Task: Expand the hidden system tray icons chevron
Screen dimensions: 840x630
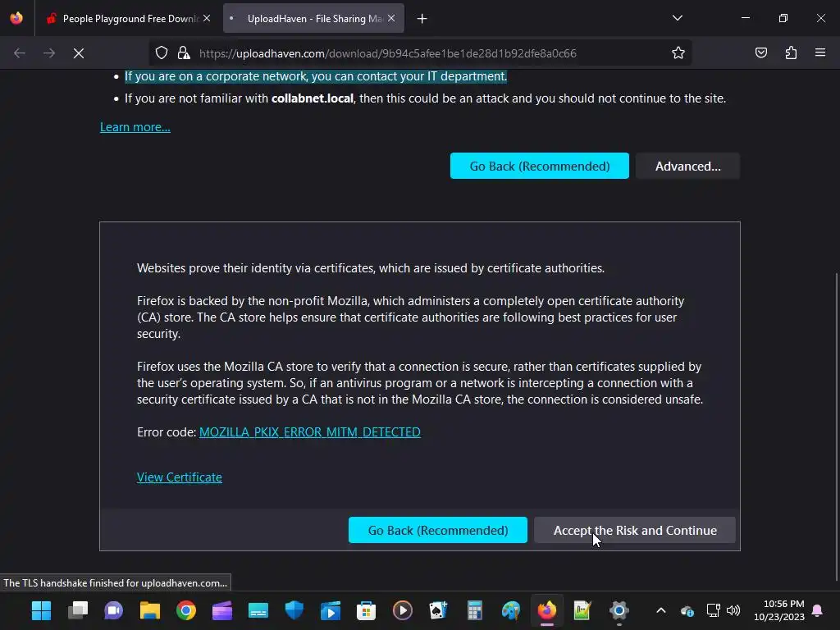Action: (661, 610)
